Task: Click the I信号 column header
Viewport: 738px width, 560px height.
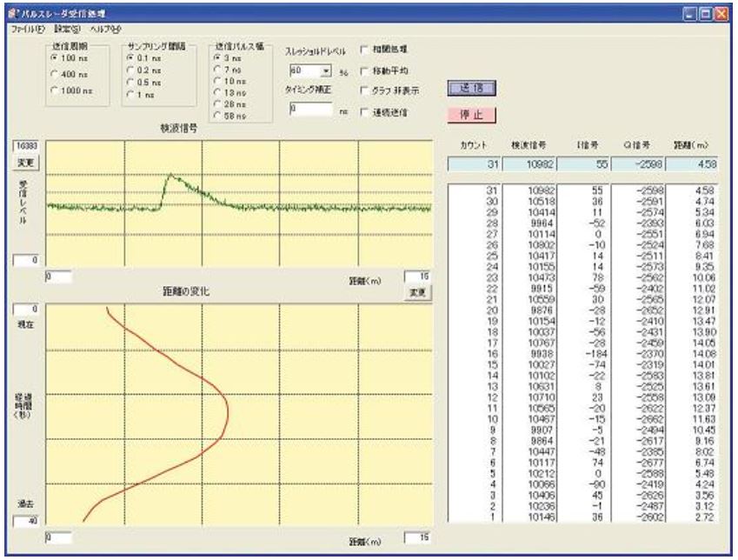Action: (588, 145)
